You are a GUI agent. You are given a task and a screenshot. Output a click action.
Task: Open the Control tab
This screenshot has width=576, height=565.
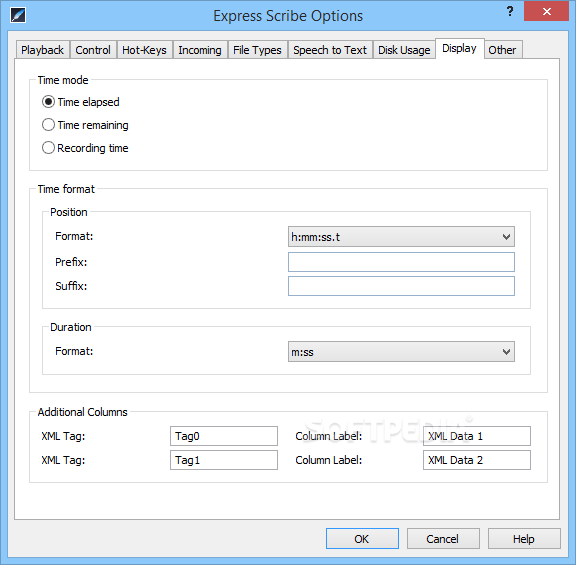pos(93,50)
